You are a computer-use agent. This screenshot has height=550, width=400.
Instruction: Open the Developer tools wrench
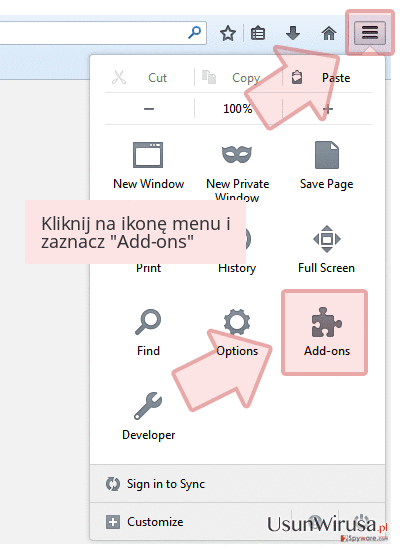click(x=148, y=416)
